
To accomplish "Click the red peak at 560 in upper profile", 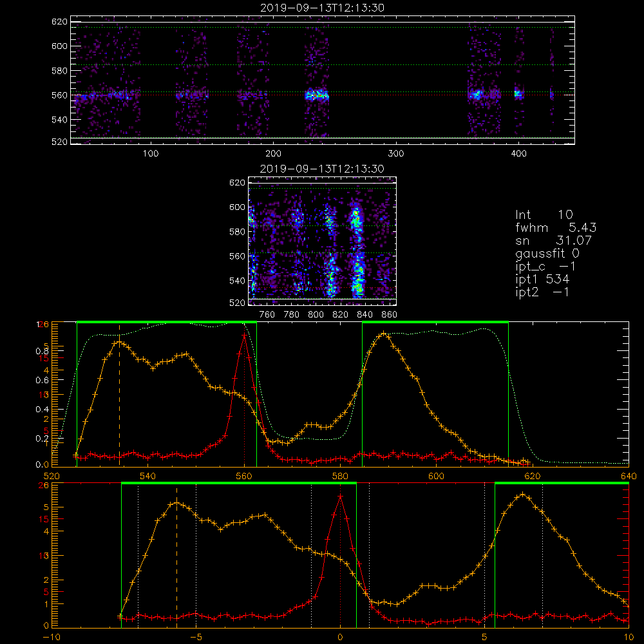I will tap(244, 336).
